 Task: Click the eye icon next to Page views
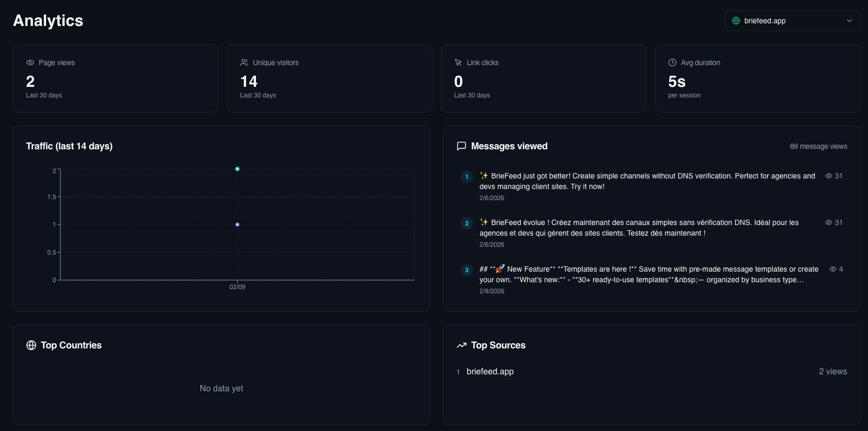pos(30,62)
